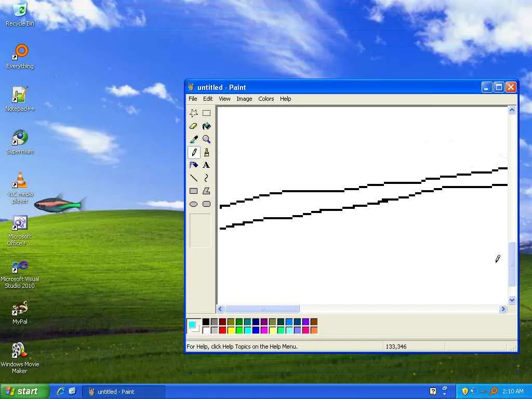Select the Rounded Rectangle tool

pos(206,204)
